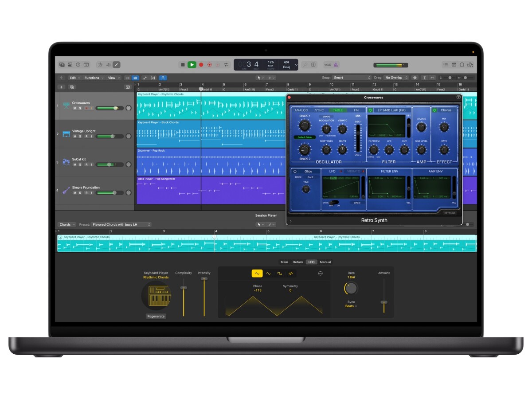Open the Functions menu

click(x=94, y=78)
